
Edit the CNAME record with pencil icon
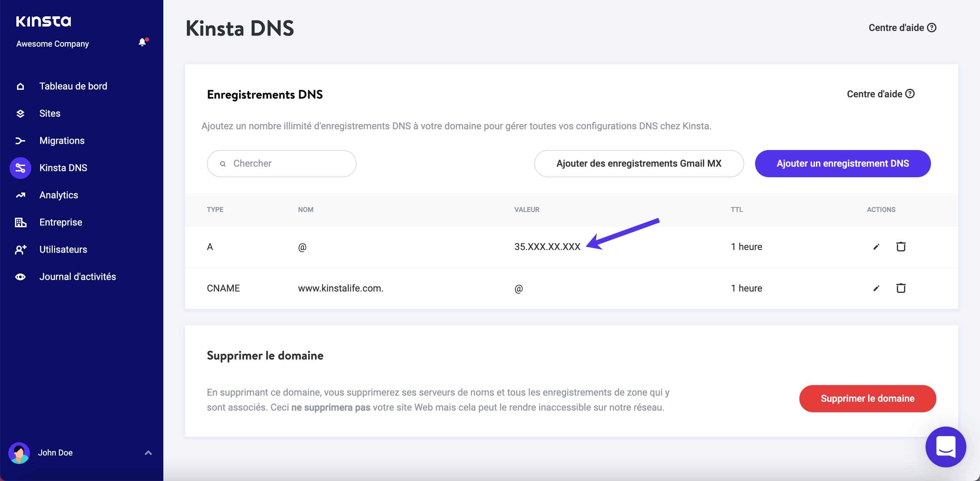click(x=876, y=288)
